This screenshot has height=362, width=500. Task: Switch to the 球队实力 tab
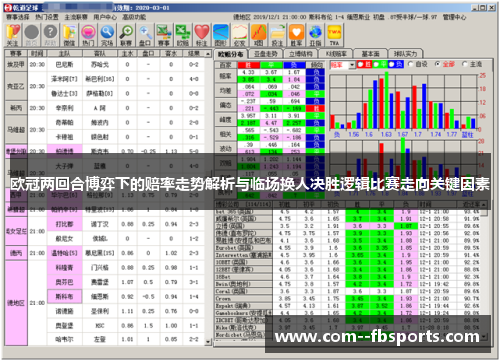[405, 54]
